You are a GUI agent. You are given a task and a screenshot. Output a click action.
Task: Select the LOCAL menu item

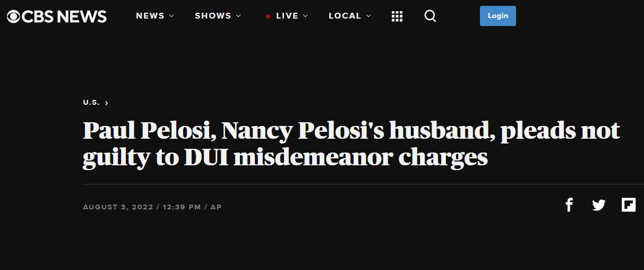345,16
